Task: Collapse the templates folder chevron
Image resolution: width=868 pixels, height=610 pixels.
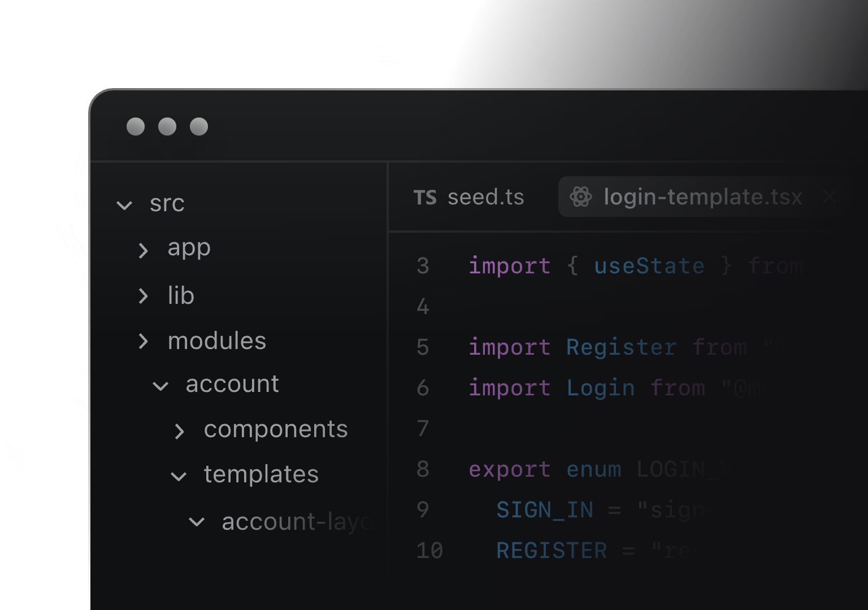Action: tap(179, 477)
